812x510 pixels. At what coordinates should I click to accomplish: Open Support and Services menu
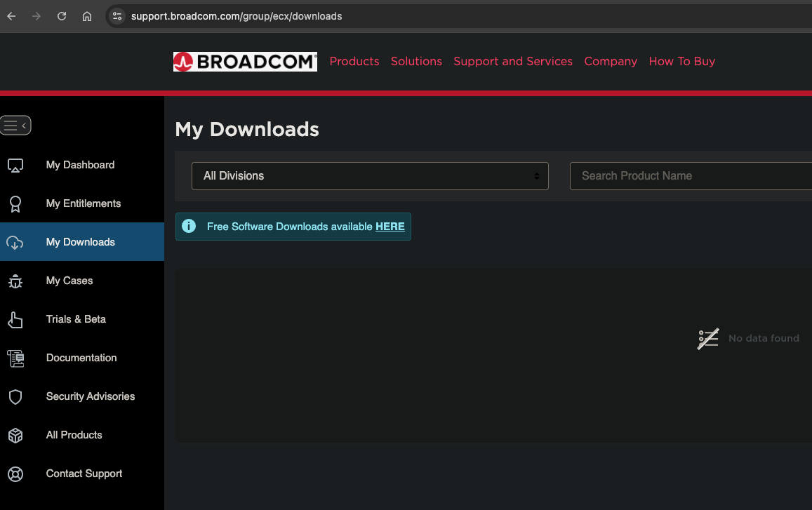click(513, 61)
